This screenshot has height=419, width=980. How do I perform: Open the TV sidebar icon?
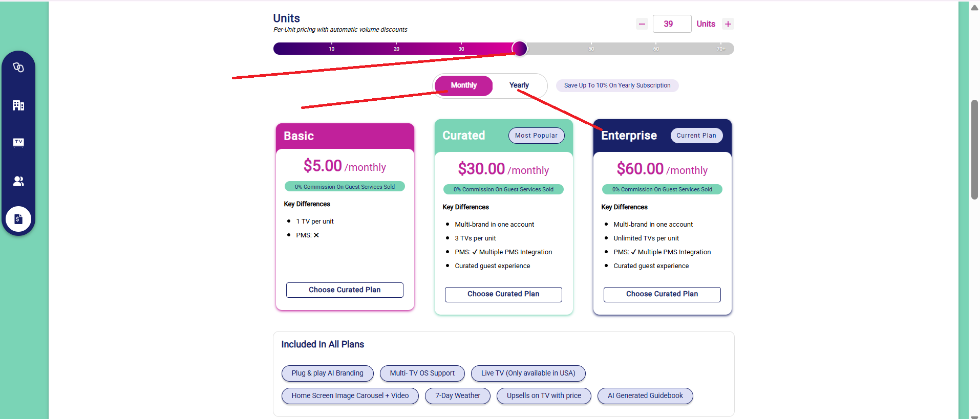point(18,143)
